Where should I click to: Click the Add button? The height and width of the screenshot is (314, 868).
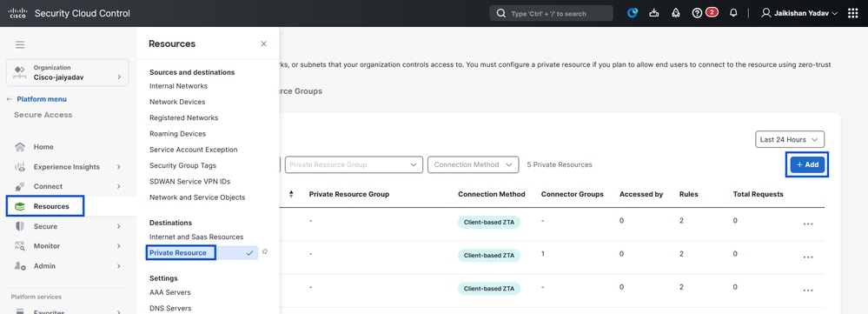(807, 164)
